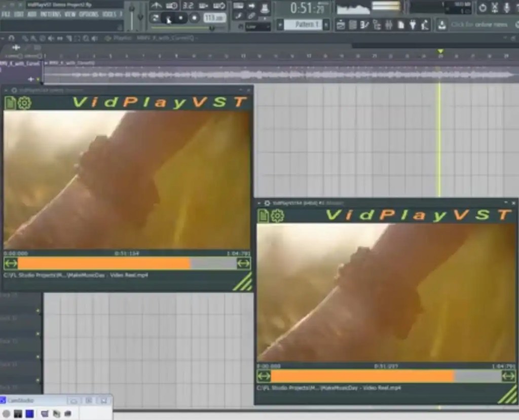The width and height of the screenshot is (519, 420).
Task: Click left VidPlayVST end loop handle
Action: [x=244, y=263]
